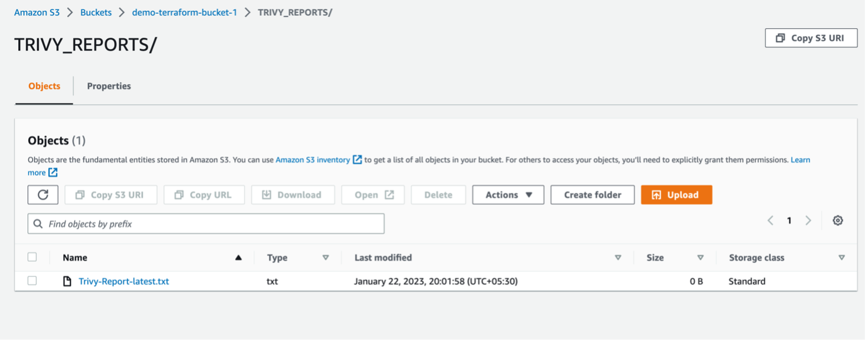Click the Last modified column header
868x341 pixels.
[383, 257]
